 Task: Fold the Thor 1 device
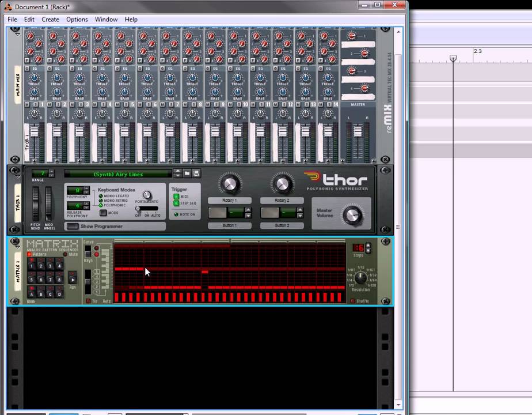tap(18, 177)
